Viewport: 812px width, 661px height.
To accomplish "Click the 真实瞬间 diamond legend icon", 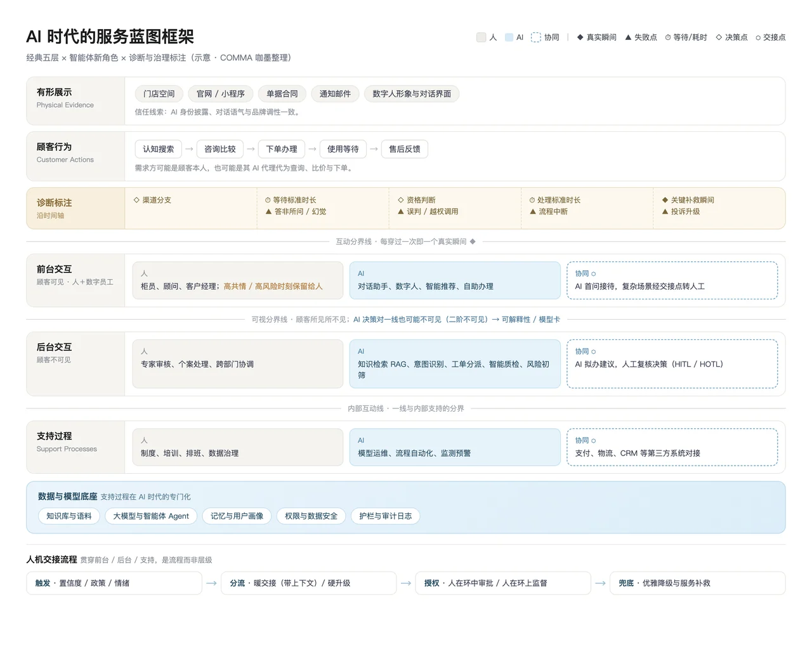I will tap(580, 37).
